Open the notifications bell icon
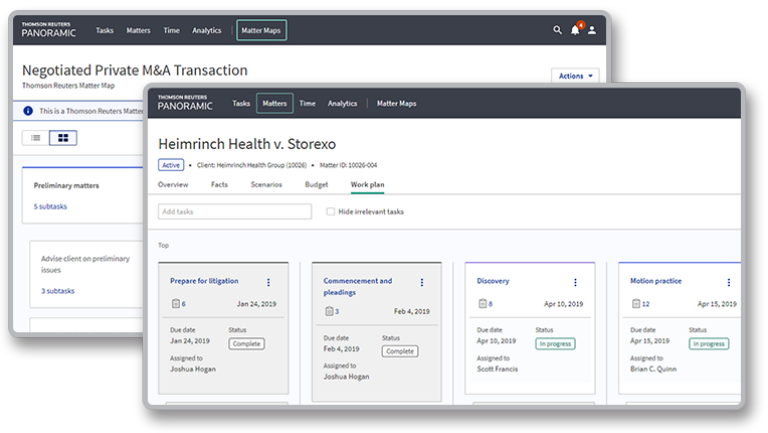The height and width of the screenshot is (433, 768). pyautogui.click(x=575, y=30)
